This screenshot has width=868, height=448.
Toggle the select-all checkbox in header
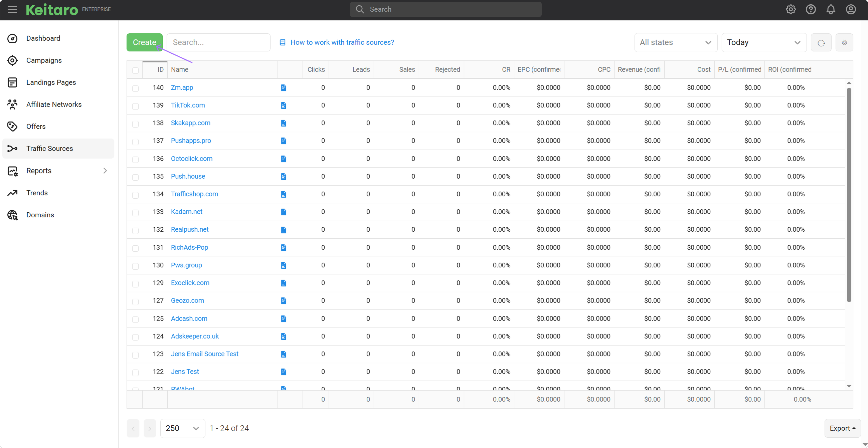(x=136, y=70)
